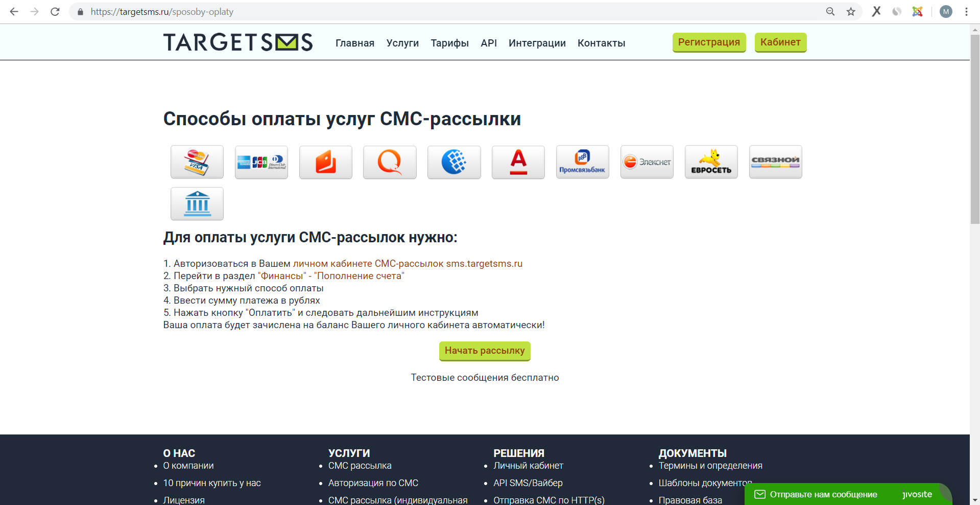Open footer link Лицензия

pos(184,500)
